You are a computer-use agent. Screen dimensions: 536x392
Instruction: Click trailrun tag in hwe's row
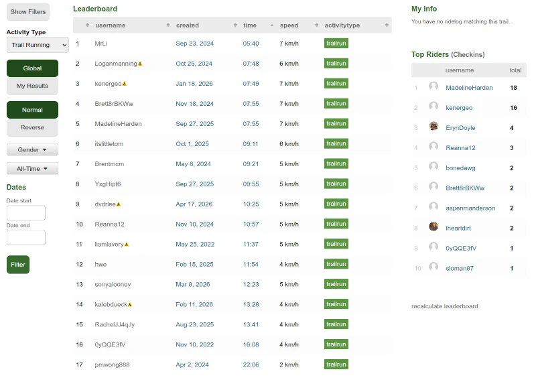click(x=336, y=264)
